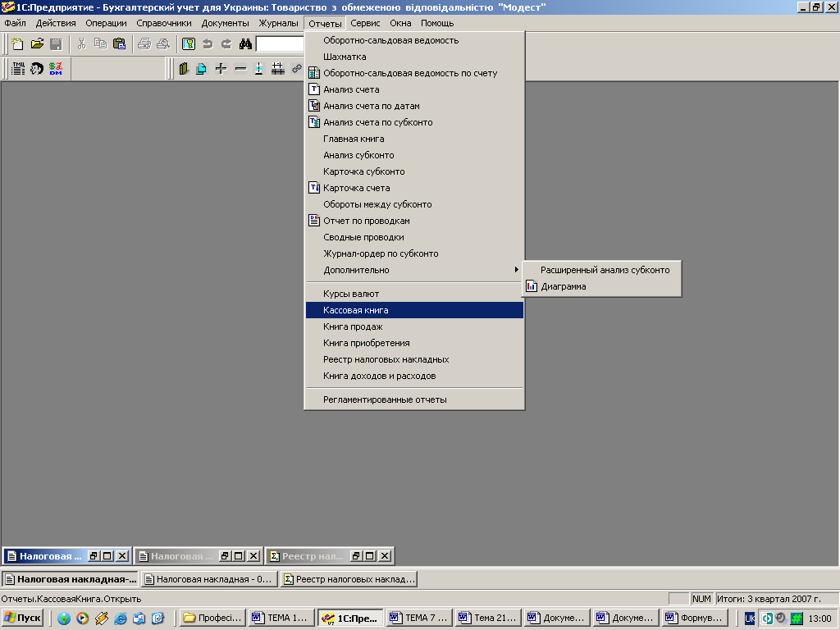The image size is (840, 630).
Task: Open the Книга продаж report
Action: tap(414, 326)
